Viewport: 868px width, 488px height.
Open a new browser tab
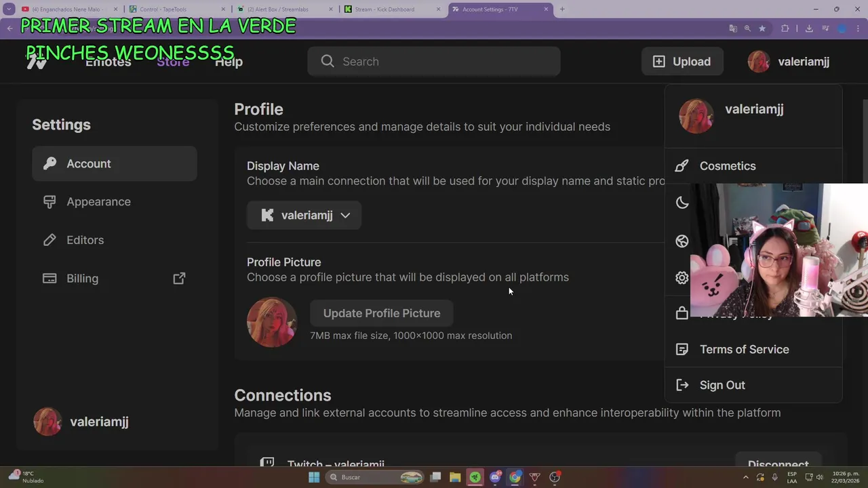[562, 9]
